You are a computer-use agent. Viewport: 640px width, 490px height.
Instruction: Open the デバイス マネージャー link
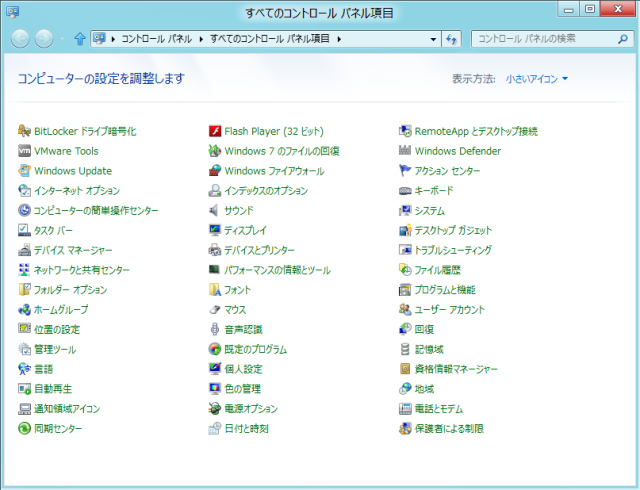point(73,250)
